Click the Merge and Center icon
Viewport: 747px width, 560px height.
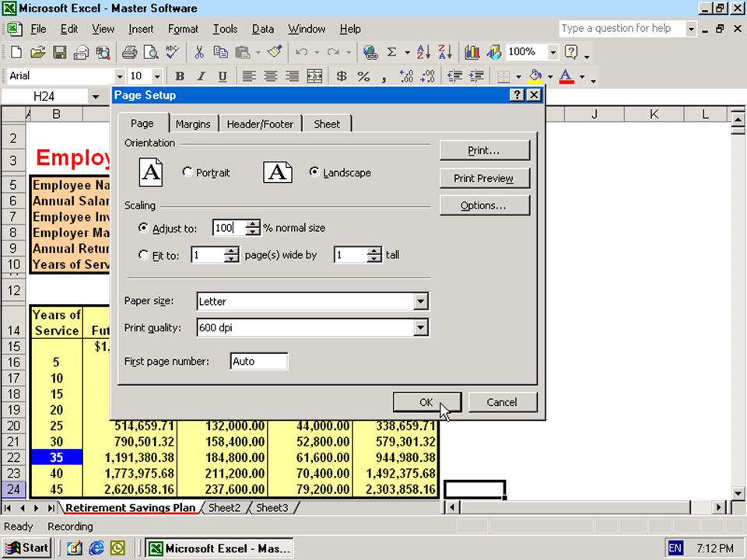314,76
